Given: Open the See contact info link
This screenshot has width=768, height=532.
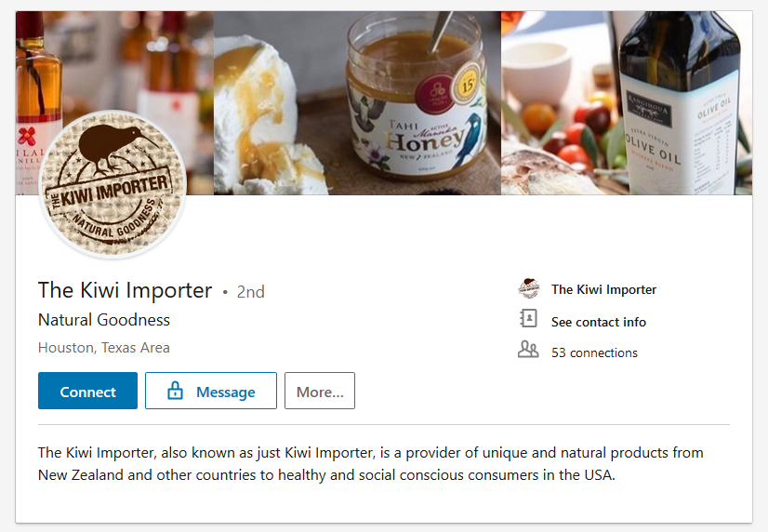Looking at the screenshot, I should click(x=598, y=322).
